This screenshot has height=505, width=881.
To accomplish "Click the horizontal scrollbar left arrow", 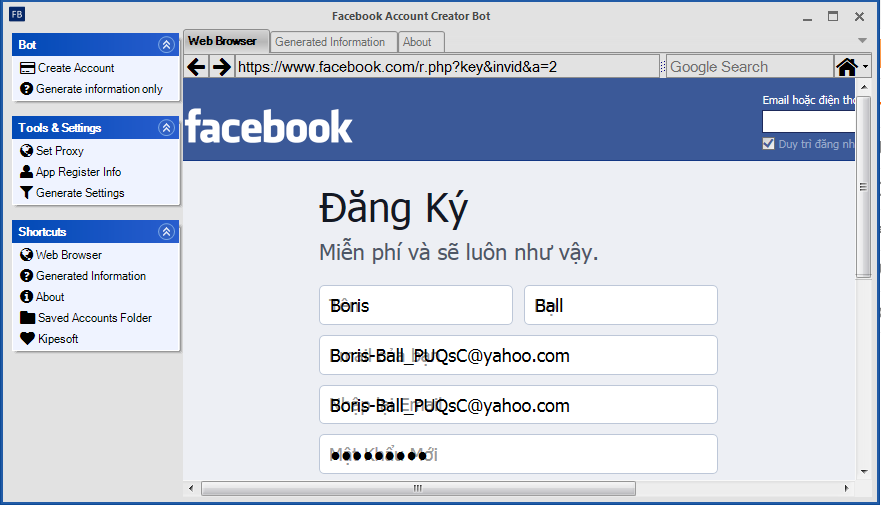I will tap(191, 488).
